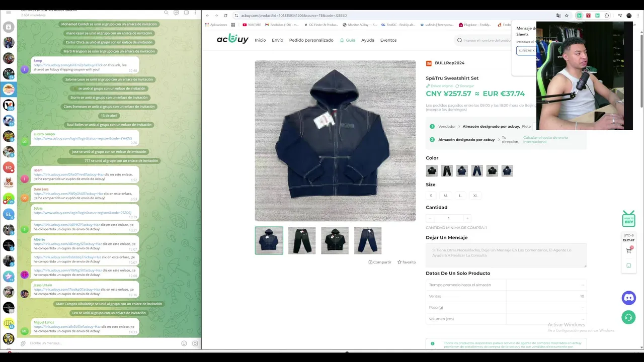Select the last color swatch option
The height and width of the screenshot is (362, 644).
(x=507, y=171)
